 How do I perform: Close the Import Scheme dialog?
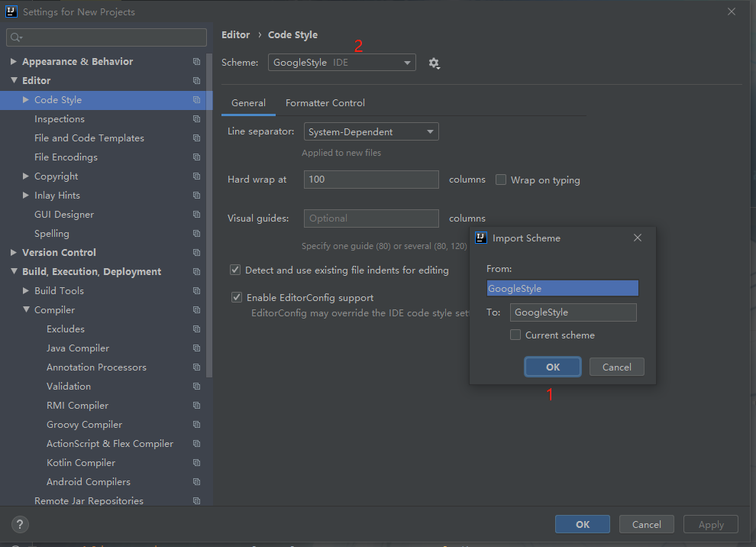pyautogui.click(x=638, y=238)
